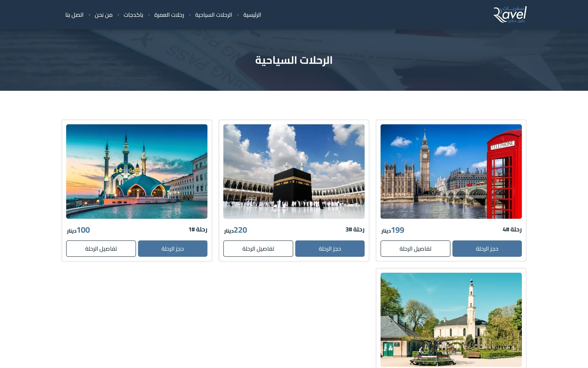Click the 199 دينار price
The image size is (588, 368).
click(x=393, y=230)
